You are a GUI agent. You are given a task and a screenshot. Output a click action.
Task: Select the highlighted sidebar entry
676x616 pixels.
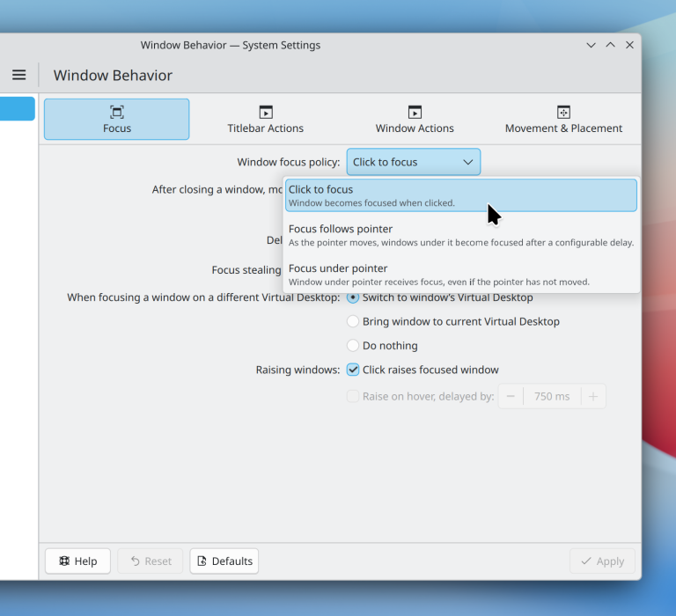point(18,108)
